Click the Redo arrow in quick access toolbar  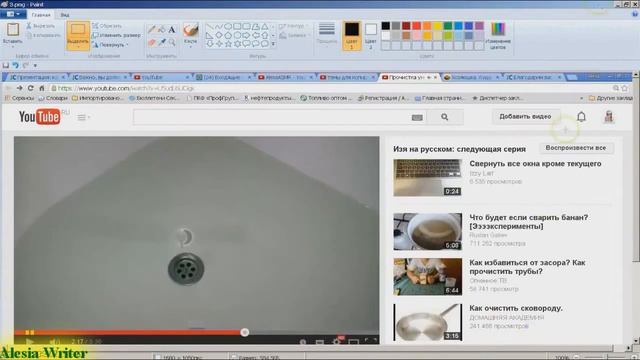[x=25, y=65]
